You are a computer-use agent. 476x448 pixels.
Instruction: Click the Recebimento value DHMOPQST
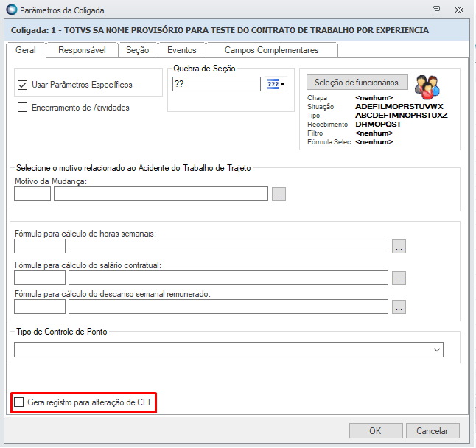click(x=378, y=124)
